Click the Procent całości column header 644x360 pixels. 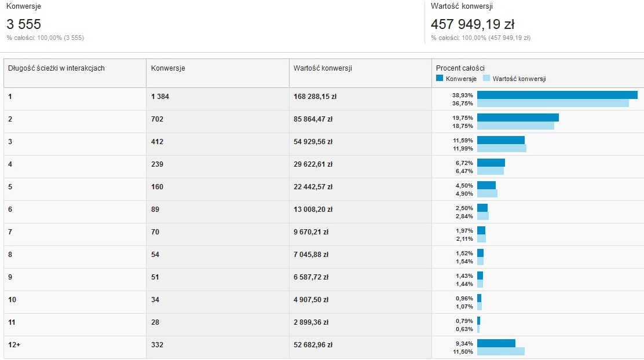[460, 68]
